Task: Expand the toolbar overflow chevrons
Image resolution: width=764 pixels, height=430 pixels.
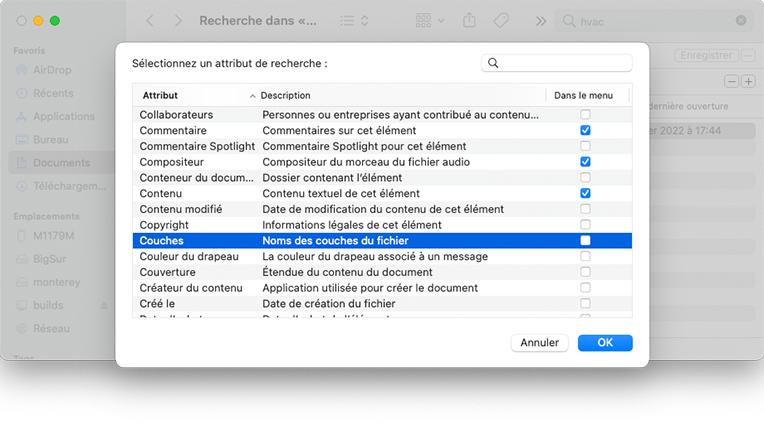Action: click(x=541, y=20)
